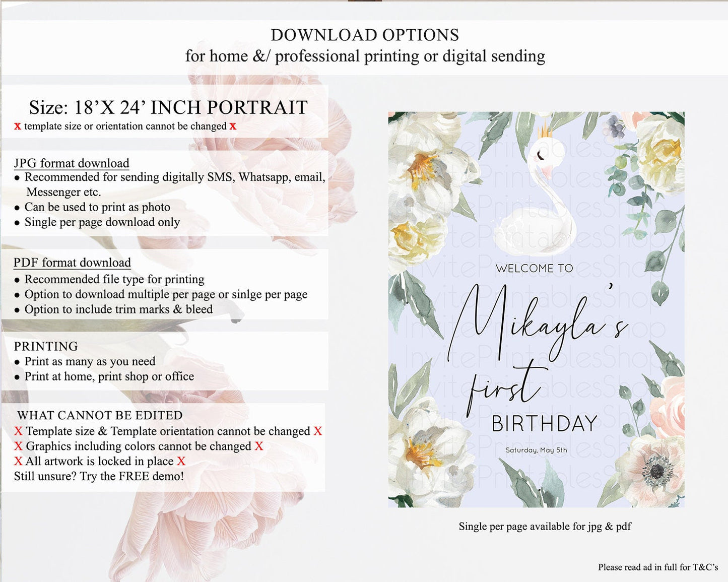The width and height of the screenshot is (728, 582).
Task: Click the 'Saturday, May 5th' date on the sign
Action: click(536, 450)
